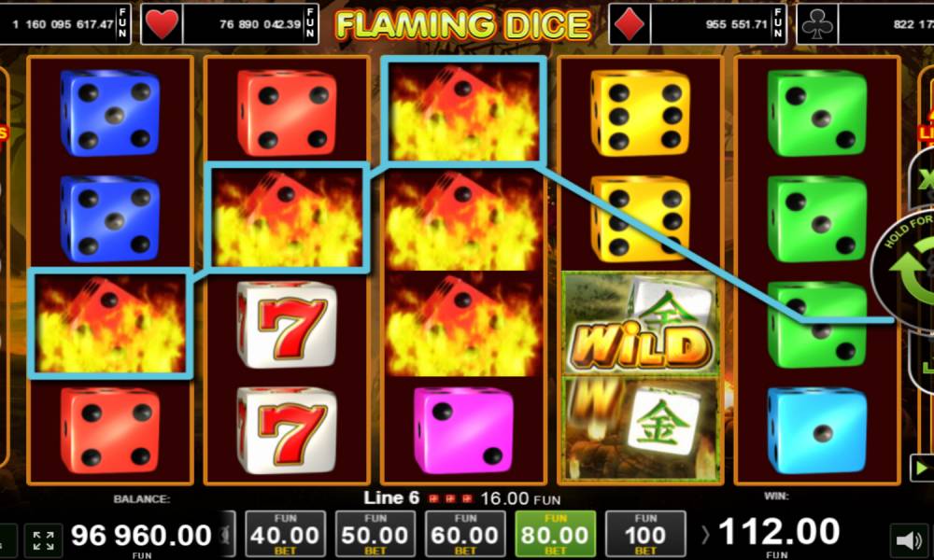Select the 100 bet button
Screen dimensions: 934x560
click(645, 534)
